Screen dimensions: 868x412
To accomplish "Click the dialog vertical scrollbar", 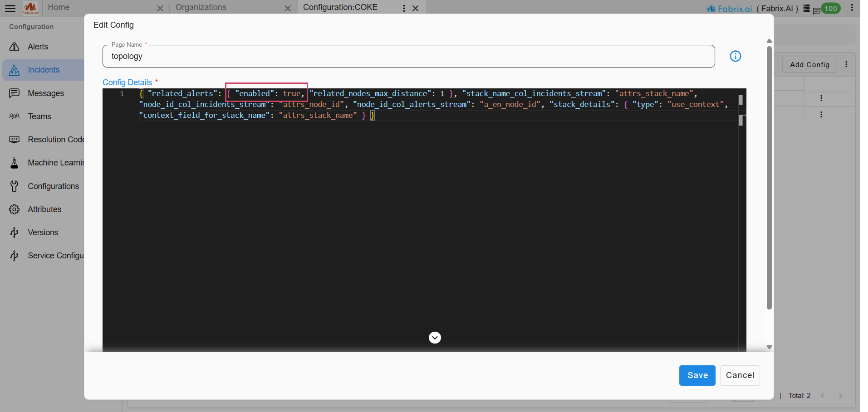I will [x=769, y=178].
